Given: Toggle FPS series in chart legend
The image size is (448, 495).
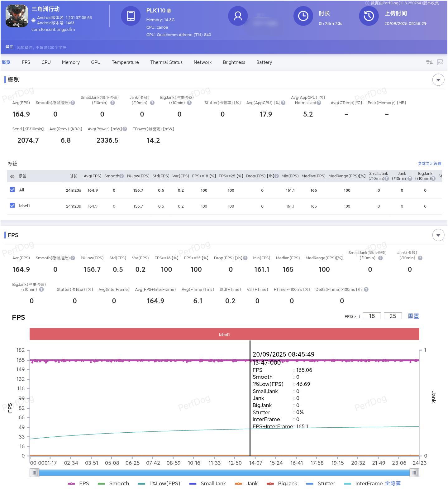Looking at the screenshot, I should coord(78,484).
